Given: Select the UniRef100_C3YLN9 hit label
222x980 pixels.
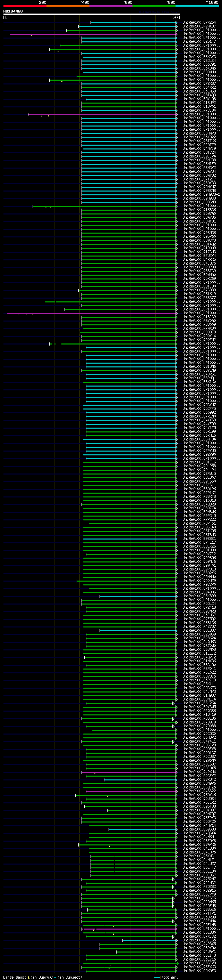Looking at the screenshot, I should pos(199,371).
